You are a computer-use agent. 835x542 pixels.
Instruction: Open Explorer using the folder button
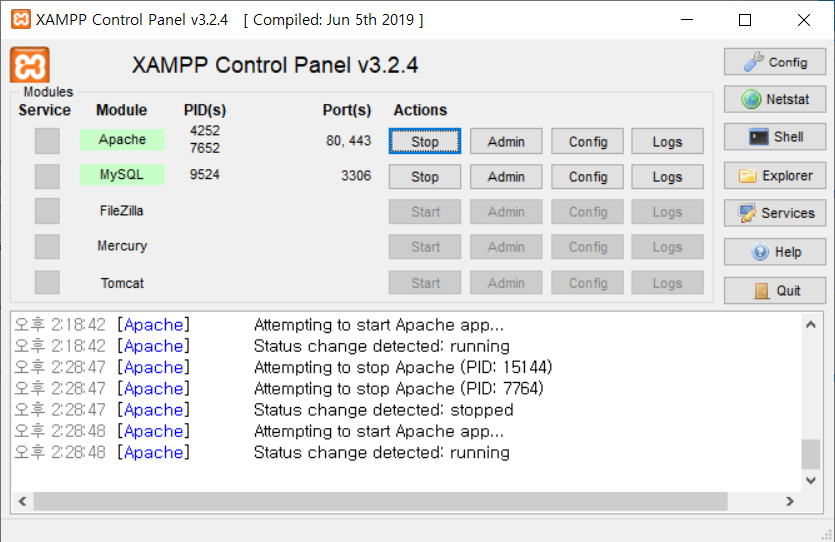(x=775, y=175)
